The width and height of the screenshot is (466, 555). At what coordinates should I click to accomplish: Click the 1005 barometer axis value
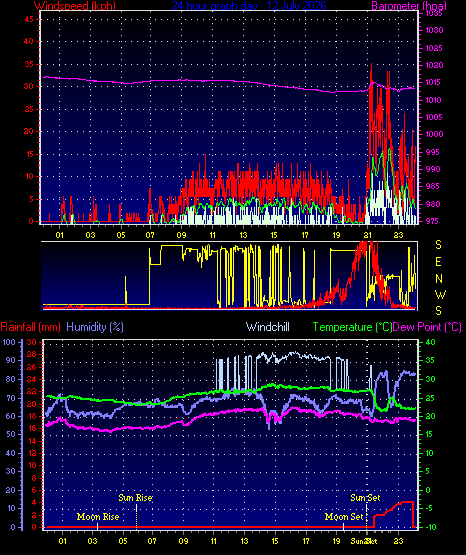pyautogui.click(x=434, y=117)
